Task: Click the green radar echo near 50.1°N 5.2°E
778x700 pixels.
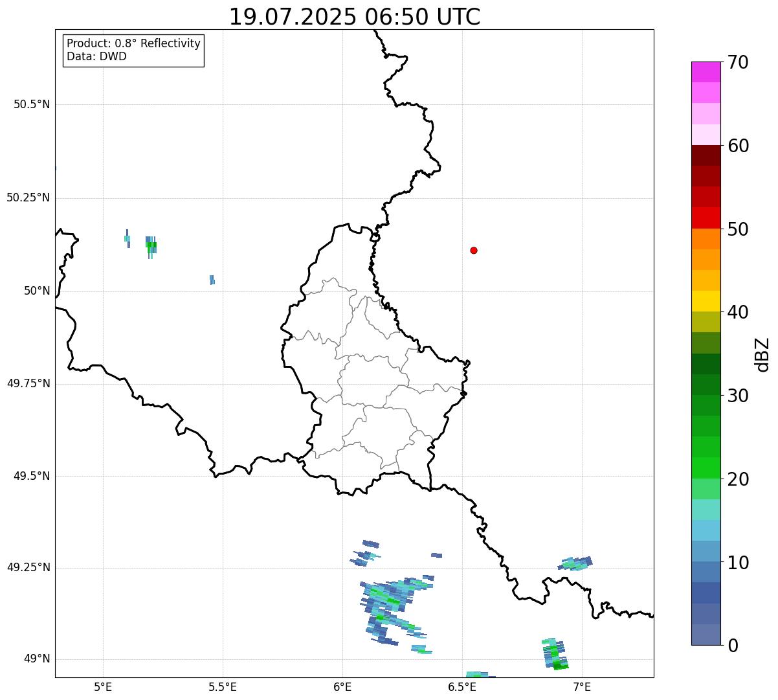Action: coord(150,247)
